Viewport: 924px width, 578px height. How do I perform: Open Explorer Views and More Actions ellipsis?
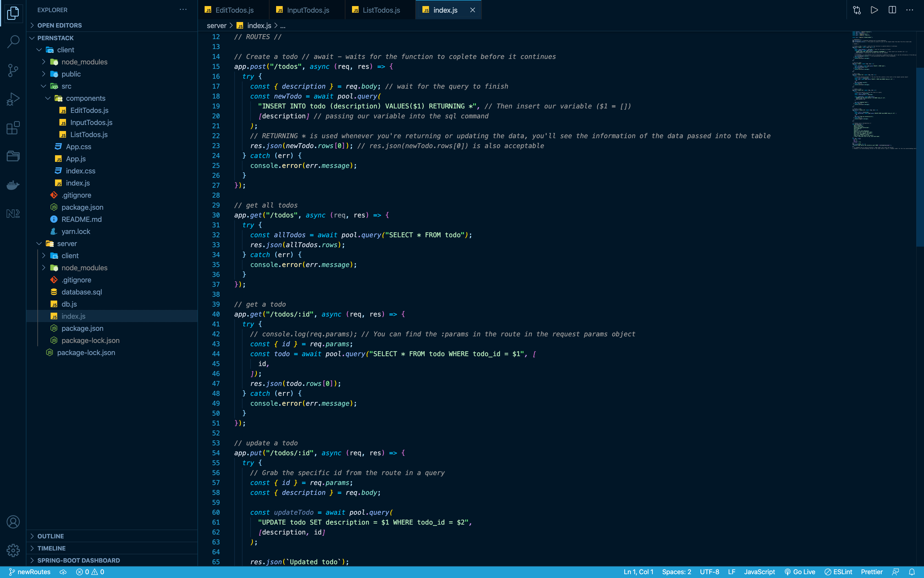[183, 10]
